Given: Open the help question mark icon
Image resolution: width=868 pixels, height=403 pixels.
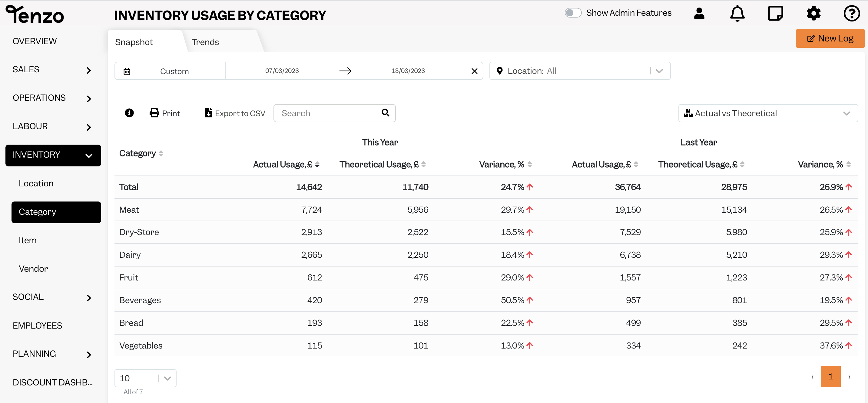Looking at the screenshot, I should pos(851,14).
